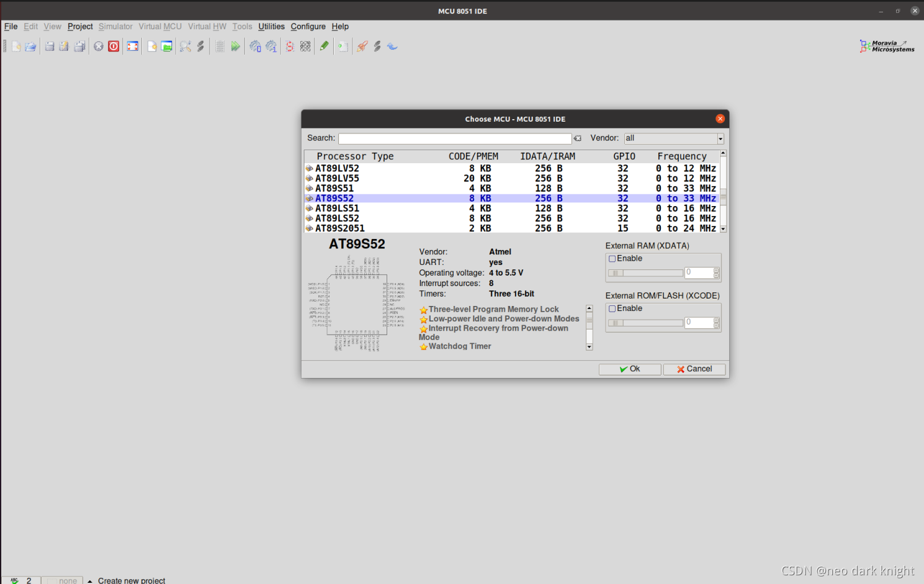The height and width of the screenshot is (584, 924).
Task: Click the status bar up-arrow expander
Action: click(90, 581)
